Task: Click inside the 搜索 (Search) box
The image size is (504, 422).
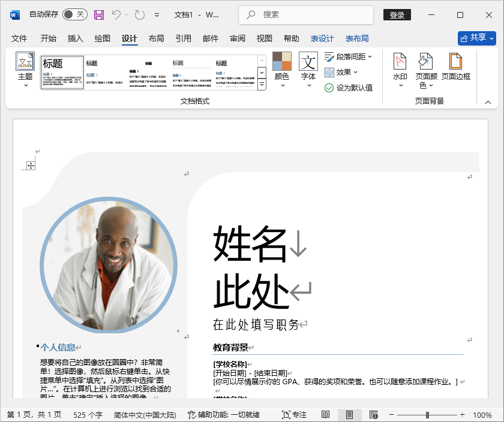Action: (306, 14)
